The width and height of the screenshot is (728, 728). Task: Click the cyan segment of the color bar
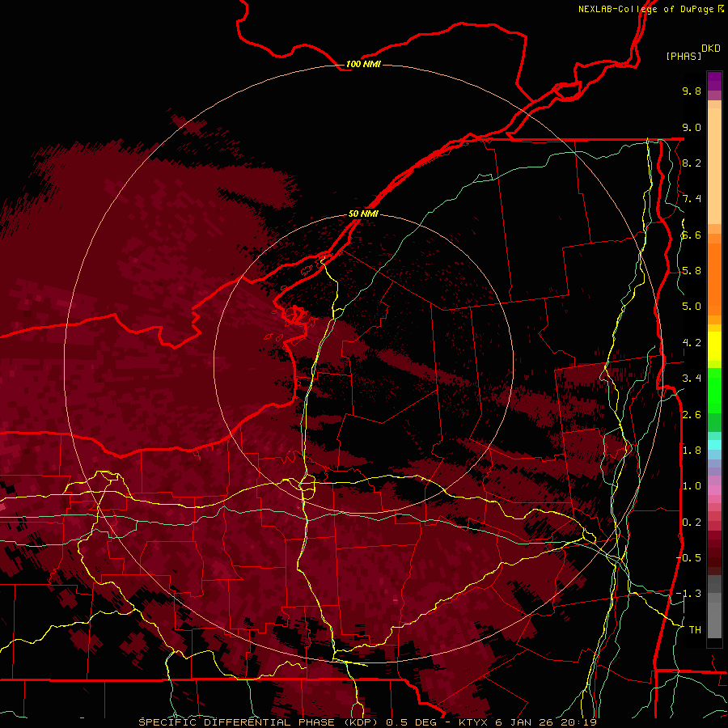click(x=714, y=445)
